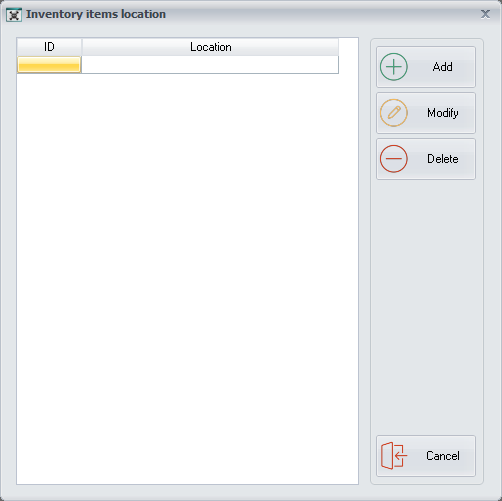Sort by the Location column header
The width and height of the screenshot is (502, 501).
[210, 47]
